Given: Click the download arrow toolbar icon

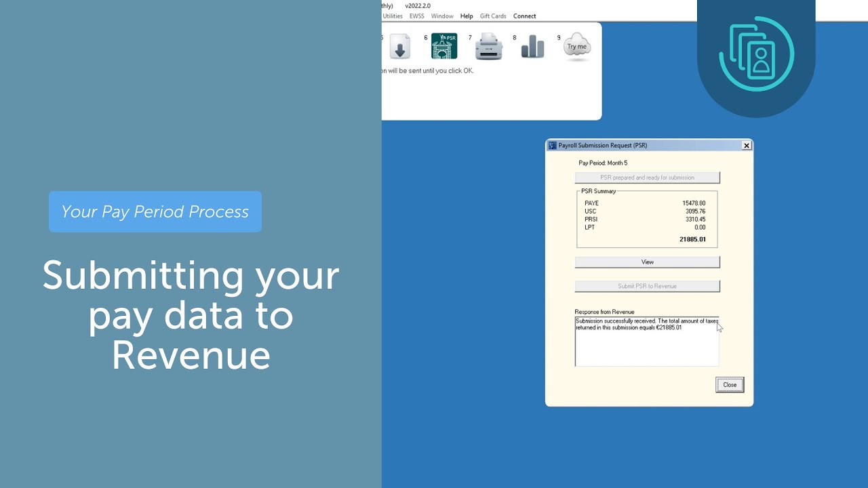Looking at the screenshot, I should point(399,47).
